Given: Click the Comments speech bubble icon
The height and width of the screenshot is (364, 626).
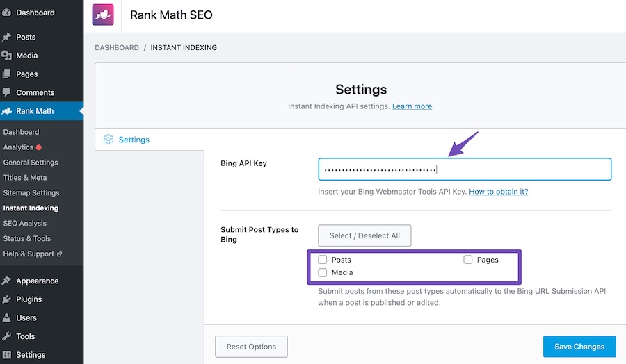Looking at the screenshot, I should [6, 92].
